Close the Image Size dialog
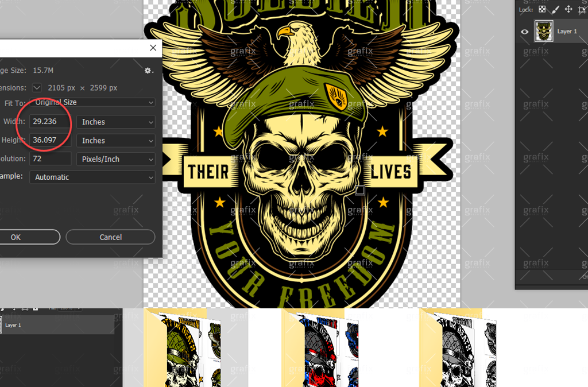 (x=153, y=48)
